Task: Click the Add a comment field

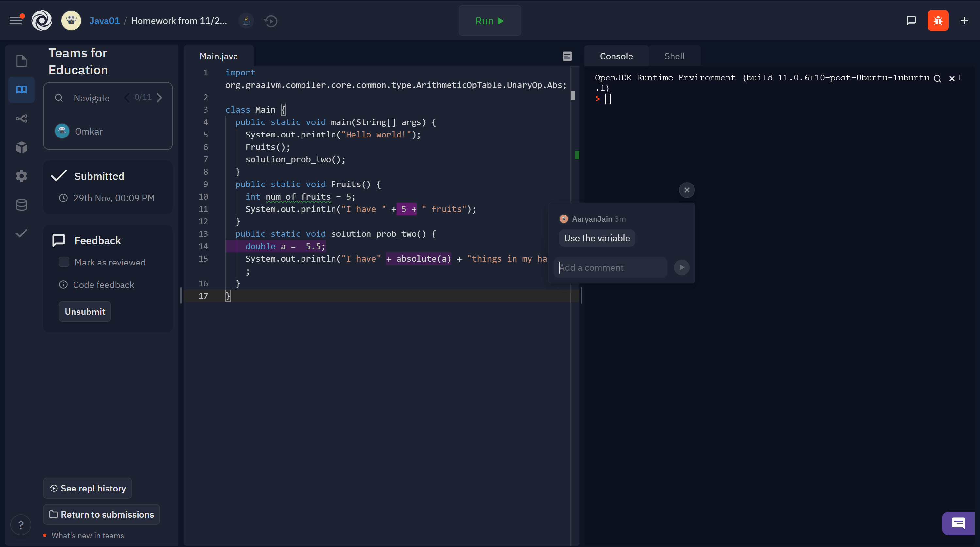Action: point(611,267)
